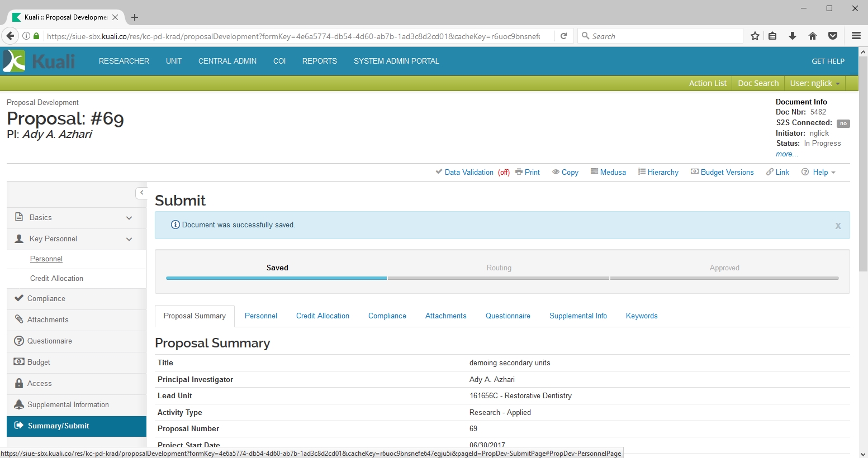868x458 pixels.
Task: Dismiss the document saved notification
Action: tap(838, 226)
